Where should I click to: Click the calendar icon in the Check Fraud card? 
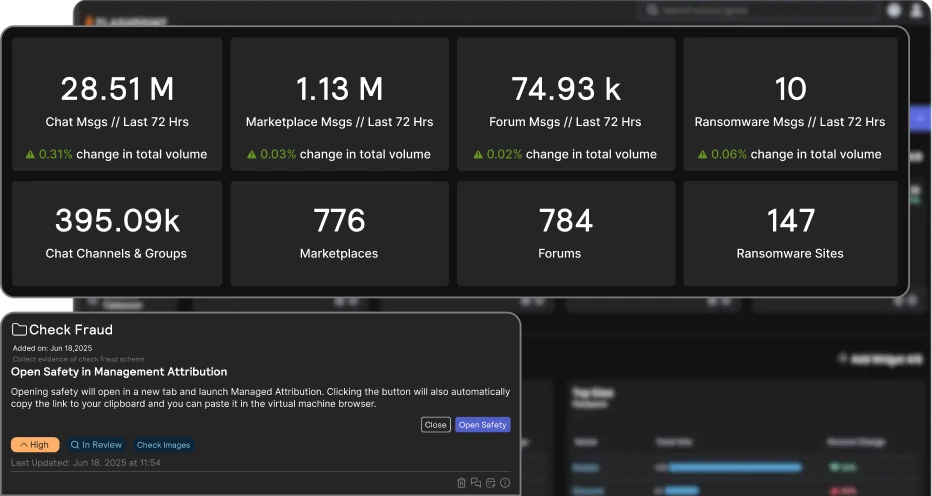pyautogui.click(x=490, y=483)
